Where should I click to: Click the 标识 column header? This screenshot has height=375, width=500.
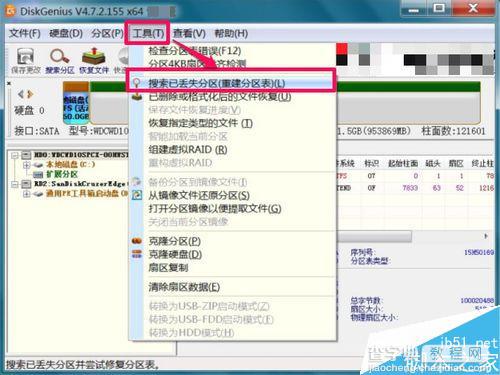point(371,164)
